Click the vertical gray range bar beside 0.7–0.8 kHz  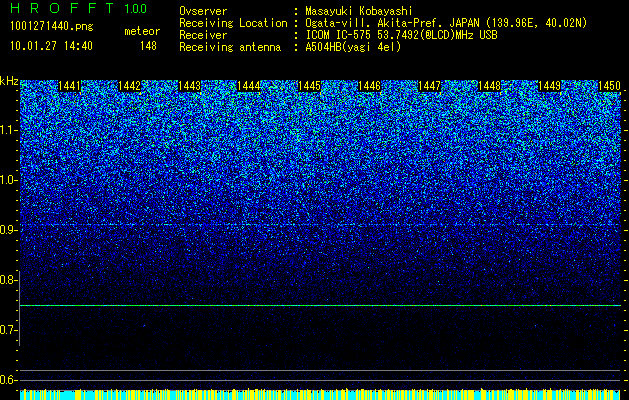[x=20, y=308]
